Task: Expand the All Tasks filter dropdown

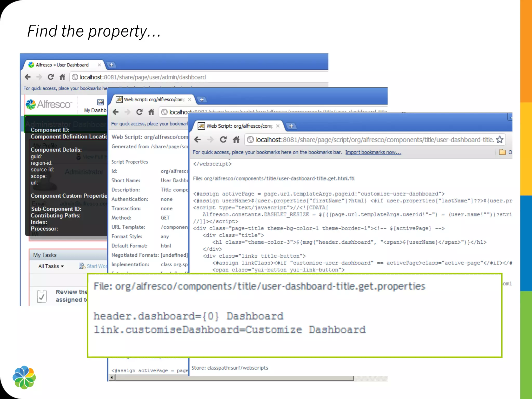Action: point(51,266)
